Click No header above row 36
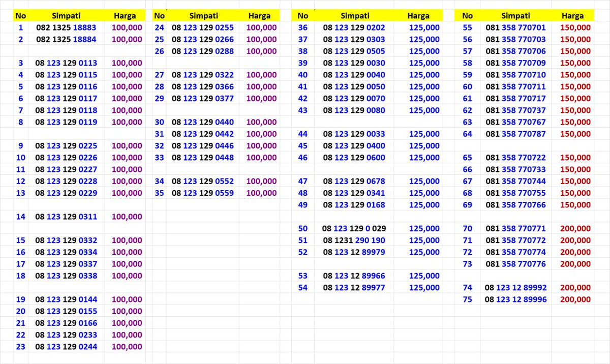 pos(302,16)
